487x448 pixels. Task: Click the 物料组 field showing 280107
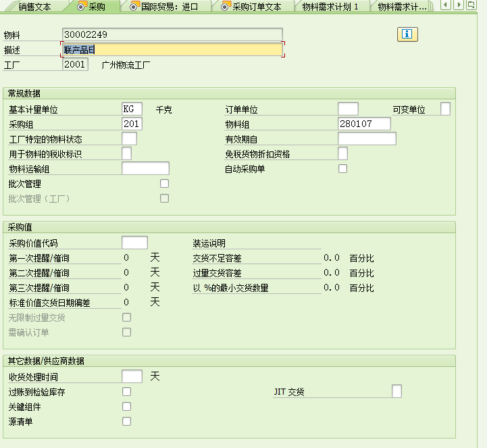(364, 124)
